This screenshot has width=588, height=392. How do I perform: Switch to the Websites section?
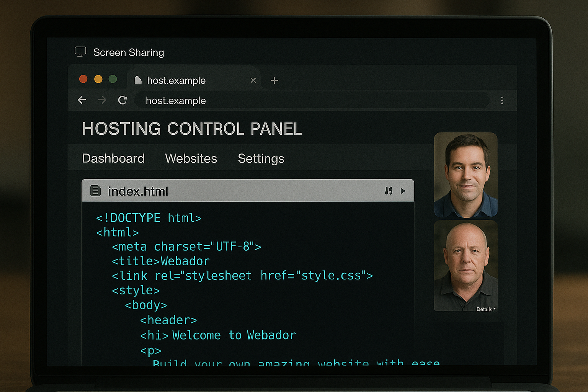click(x=191, y=158)
